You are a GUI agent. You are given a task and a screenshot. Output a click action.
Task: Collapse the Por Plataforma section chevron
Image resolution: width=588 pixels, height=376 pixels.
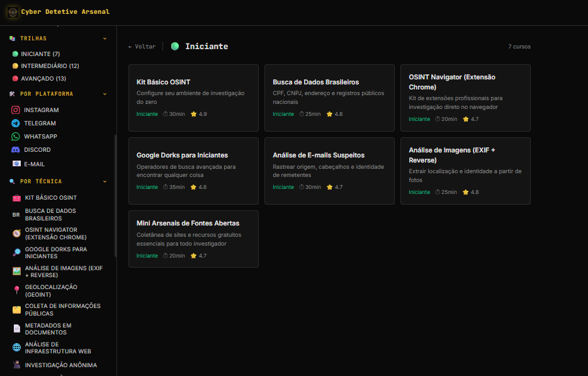(105, 94)
